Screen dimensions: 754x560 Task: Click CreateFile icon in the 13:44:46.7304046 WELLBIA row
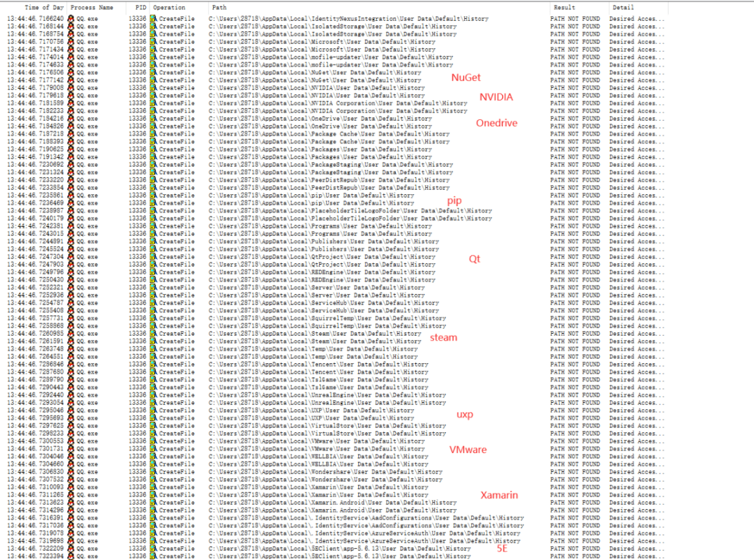coord(154,457)
